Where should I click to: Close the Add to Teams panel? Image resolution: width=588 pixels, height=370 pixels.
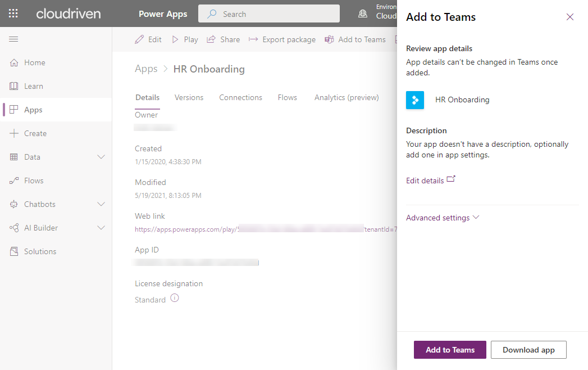click(x=570, y=17)
